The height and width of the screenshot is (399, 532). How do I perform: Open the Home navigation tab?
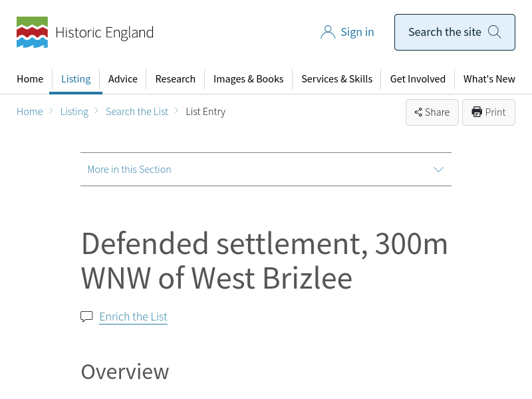coord(30,79)
